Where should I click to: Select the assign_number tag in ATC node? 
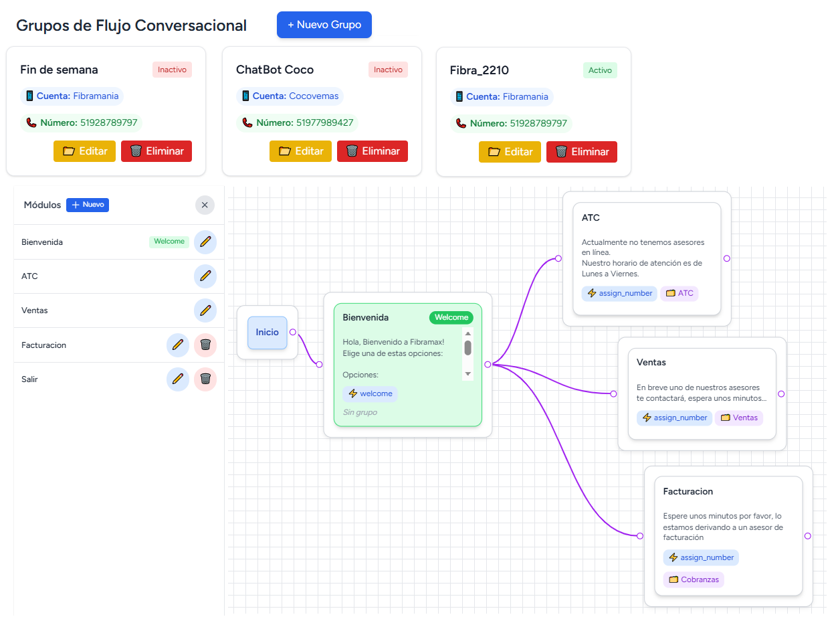pyautogui.click(x=619, y=293)
